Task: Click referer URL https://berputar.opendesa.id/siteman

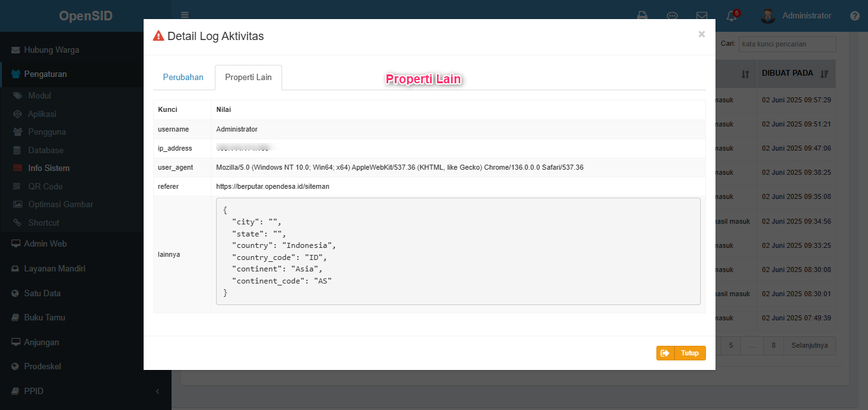Action: [x=273, y=186]
